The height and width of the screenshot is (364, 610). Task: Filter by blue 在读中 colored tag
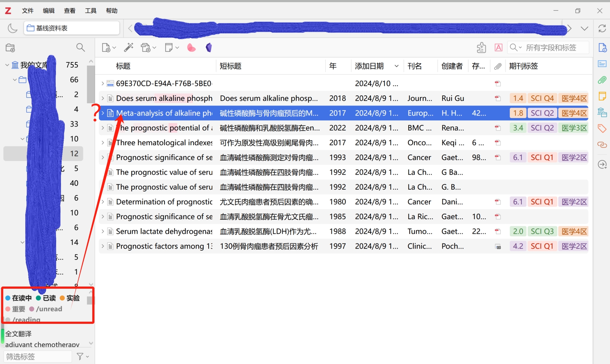click(x=19, y=298)
